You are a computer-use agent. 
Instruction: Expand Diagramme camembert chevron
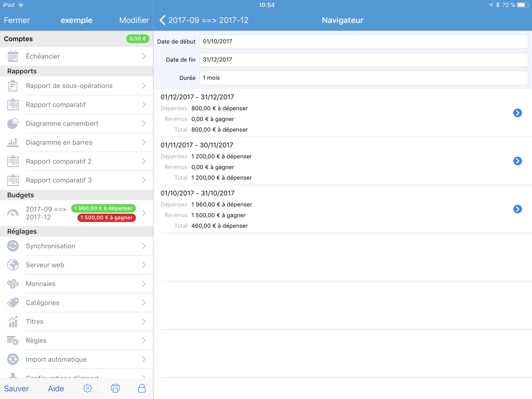point(144,124)
